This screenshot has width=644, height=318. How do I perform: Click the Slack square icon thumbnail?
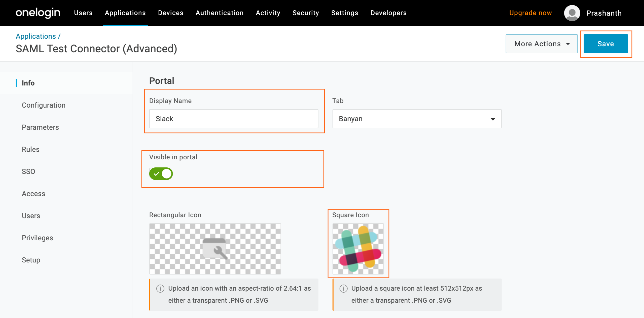358,249
